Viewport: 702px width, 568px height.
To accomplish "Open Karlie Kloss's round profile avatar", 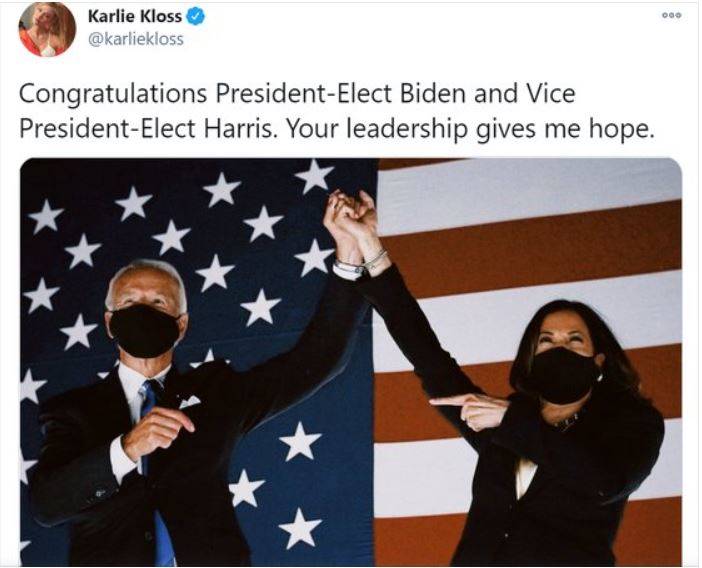I will 47,30.
